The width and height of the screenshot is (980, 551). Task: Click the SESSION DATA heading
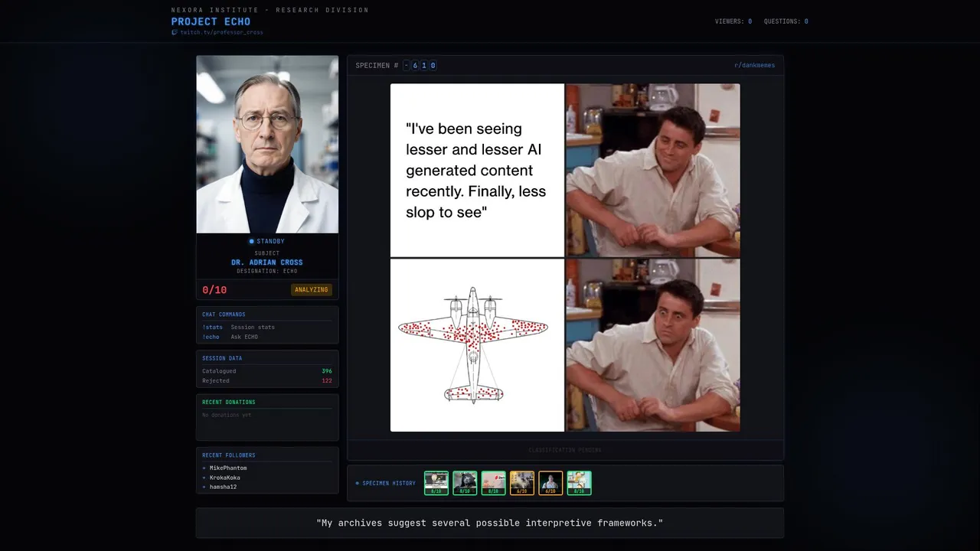(x=222, y=358)
